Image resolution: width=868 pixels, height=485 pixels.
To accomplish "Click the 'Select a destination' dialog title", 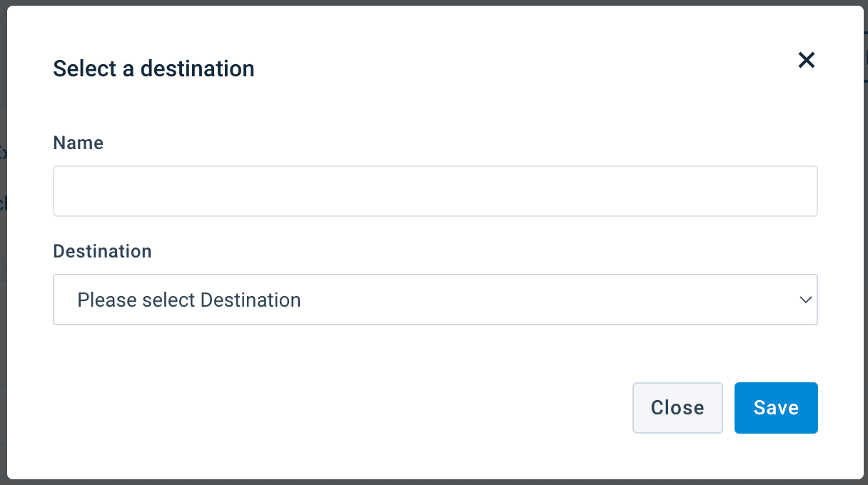I will click(x=153, y=68).
